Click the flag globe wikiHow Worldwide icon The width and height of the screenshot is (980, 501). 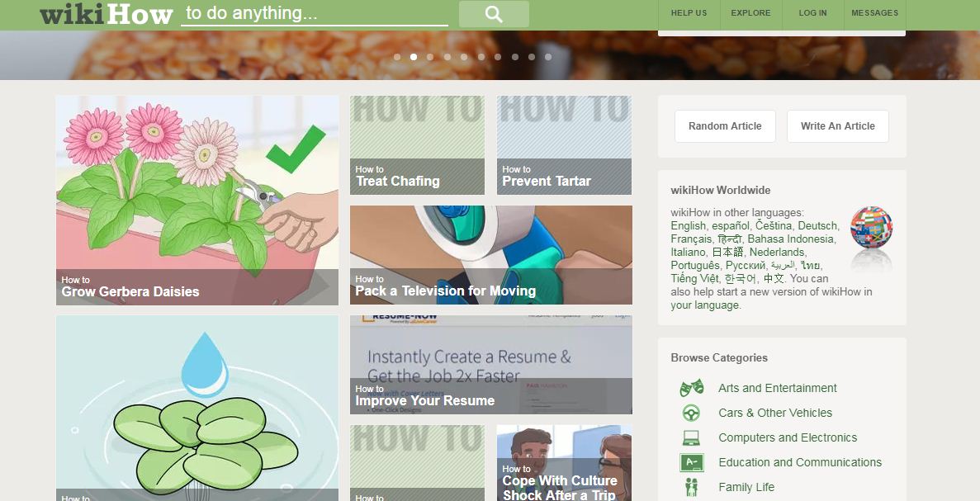pyautogui.click(x=871, y=228)
